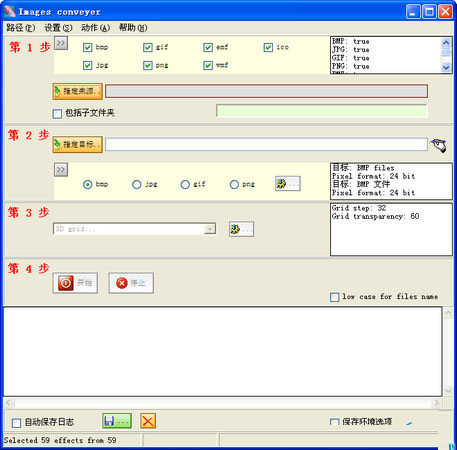Click the 开始 start button
This screenshot has height=450, width=457.
(75, 283)
